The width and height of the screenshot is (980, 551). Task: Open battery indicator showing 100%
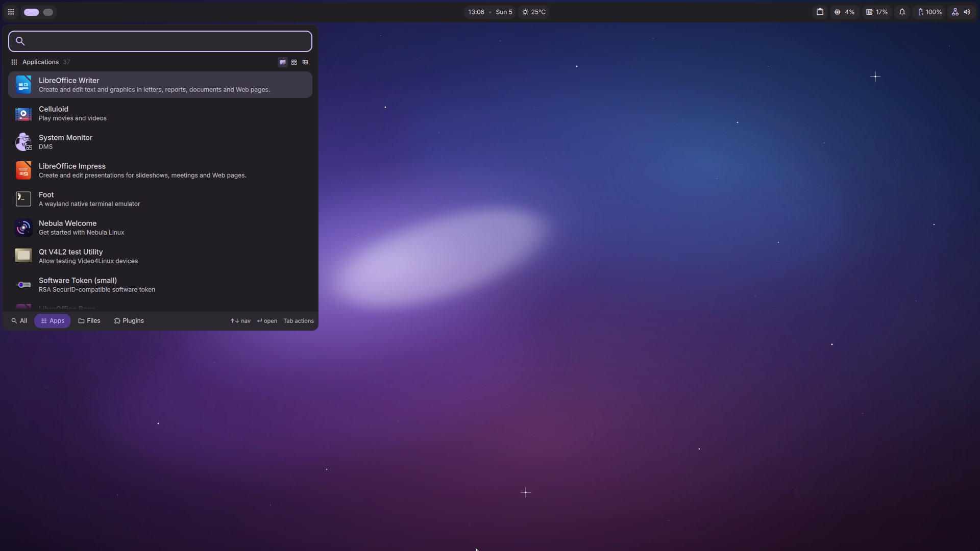(x=929, y=12)
